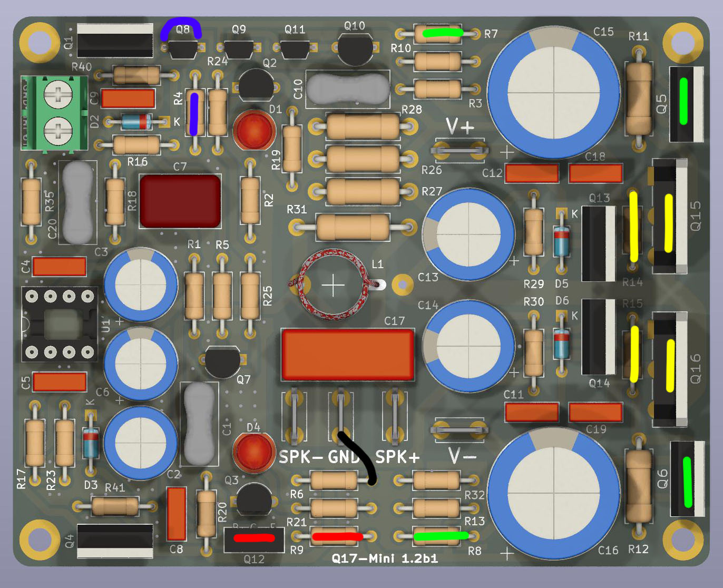Click the R28 power resistor
The width and height of the screenshot is (723, 588).
click(x=363, y=126)
